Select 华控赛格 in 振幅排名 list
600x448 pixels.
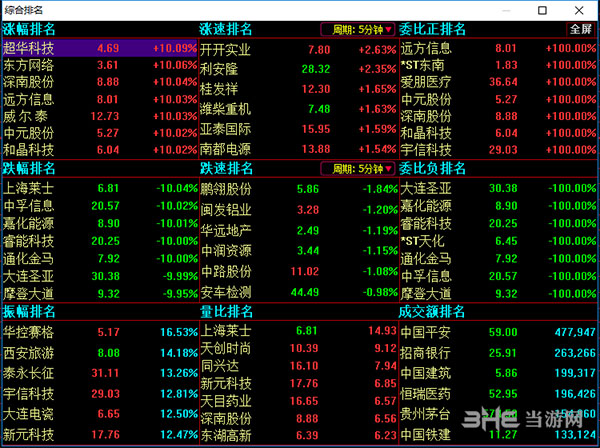tap(30, 330)
